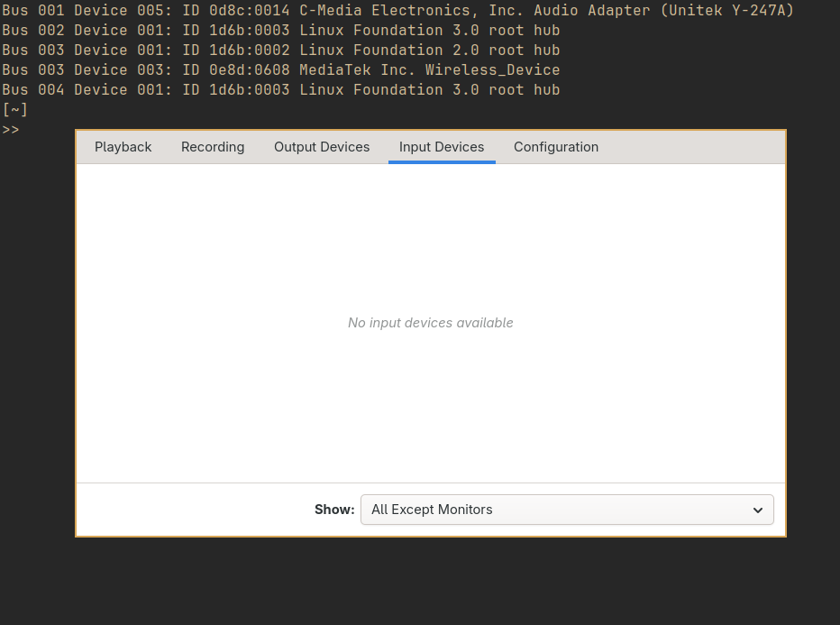The width and height of the screenshot is (840, 625).
Task: Open the Recording tab
Action: click(213, 147)
